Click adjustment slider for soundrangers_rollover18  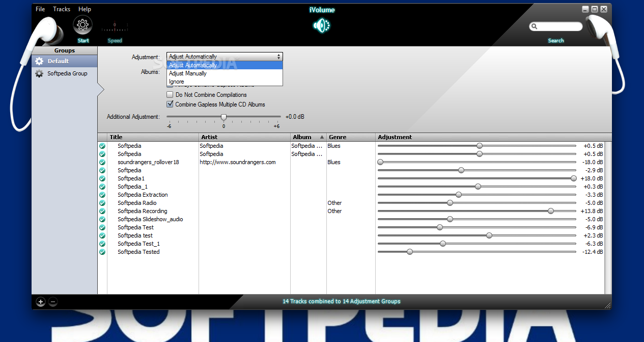click(x=380, y=162)
